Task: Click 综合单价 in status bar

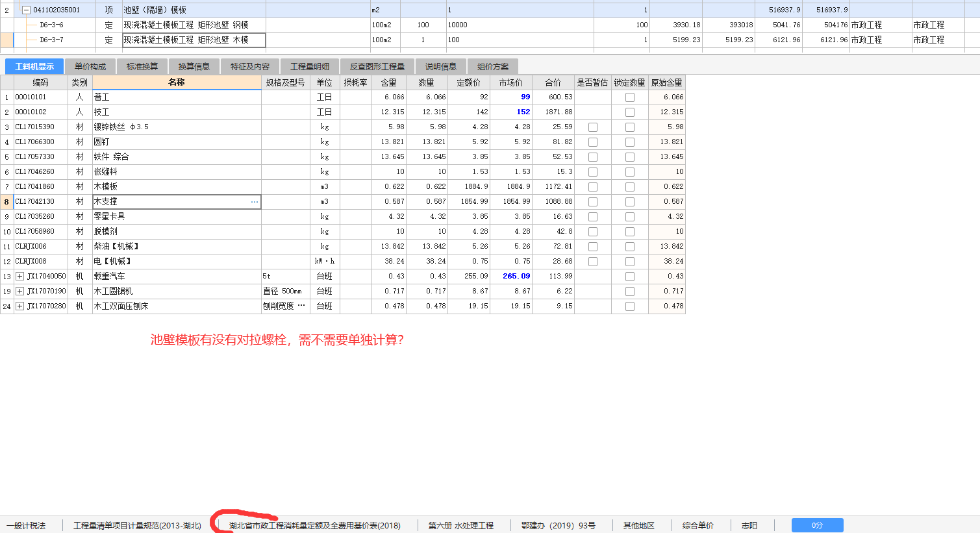Action: click(x=698, y=526)
